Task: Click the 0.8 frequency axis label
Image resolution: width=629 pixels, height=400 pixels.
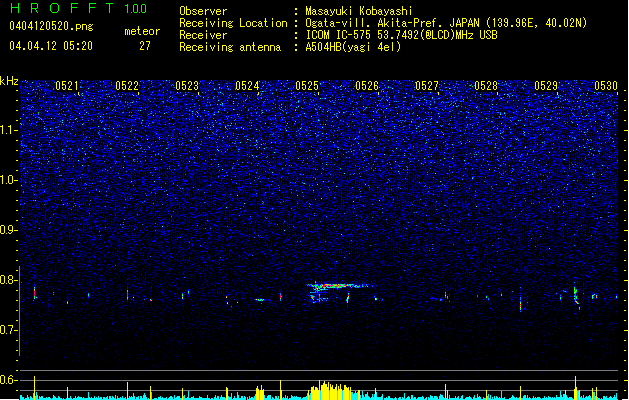Action: coord(9,280)
